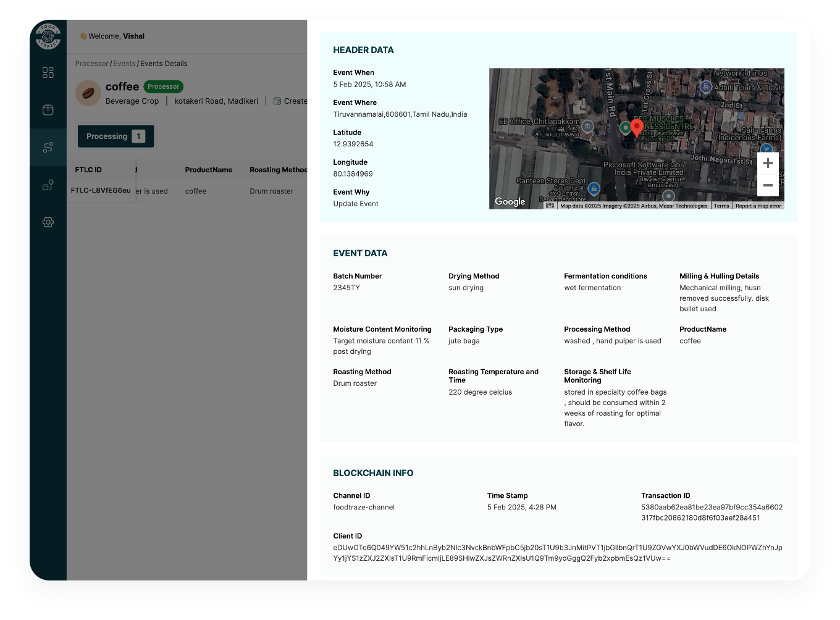Viewport: 840px width, 620px height.
Task: Click the Batch Number value 2345TY
Action: [346, 288]
